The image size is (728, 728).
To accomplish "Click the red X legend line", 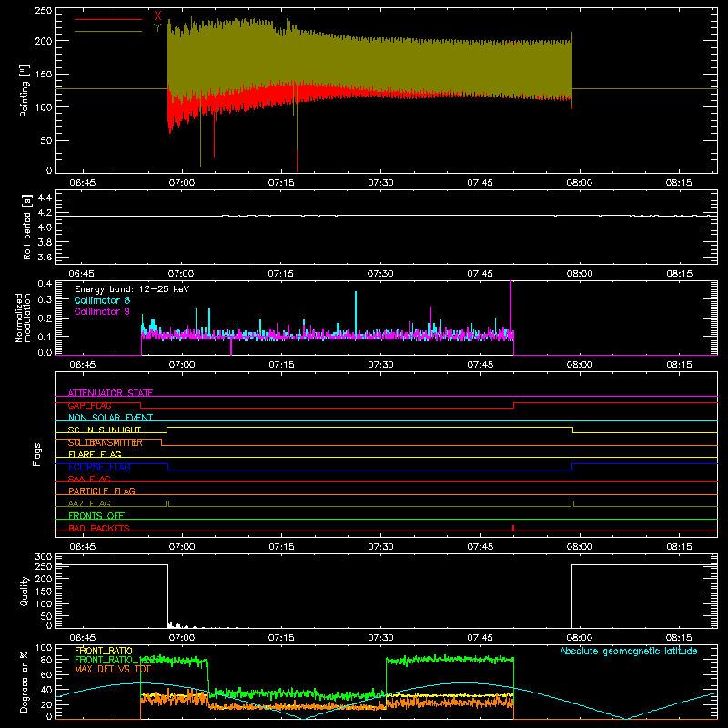I will click(x=107, y=19).
